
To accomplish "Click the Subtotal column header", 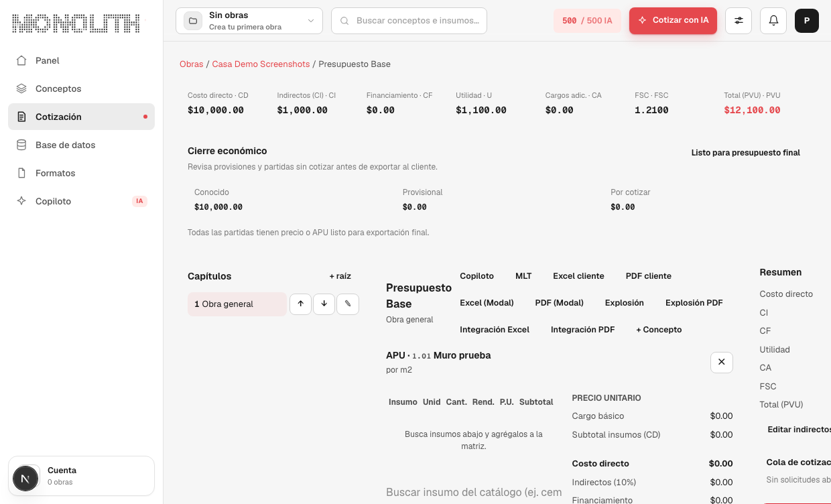I will pyautogui.click(x=536, y=402).
